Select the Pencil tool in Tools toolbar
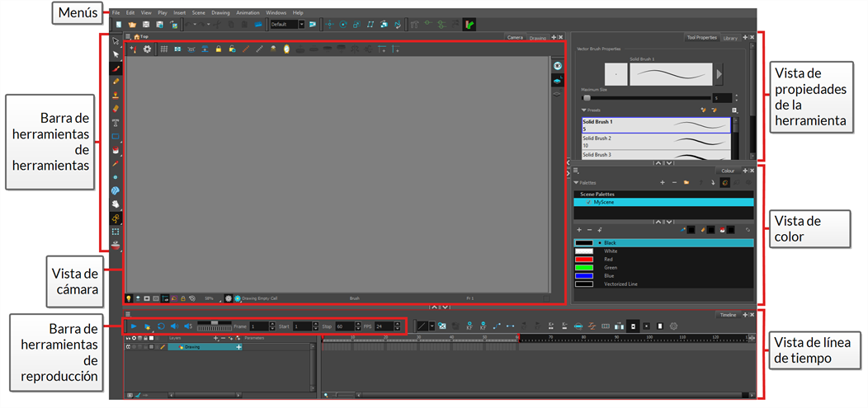Viewport: 868px width, 408px height. tap(116, 82)
